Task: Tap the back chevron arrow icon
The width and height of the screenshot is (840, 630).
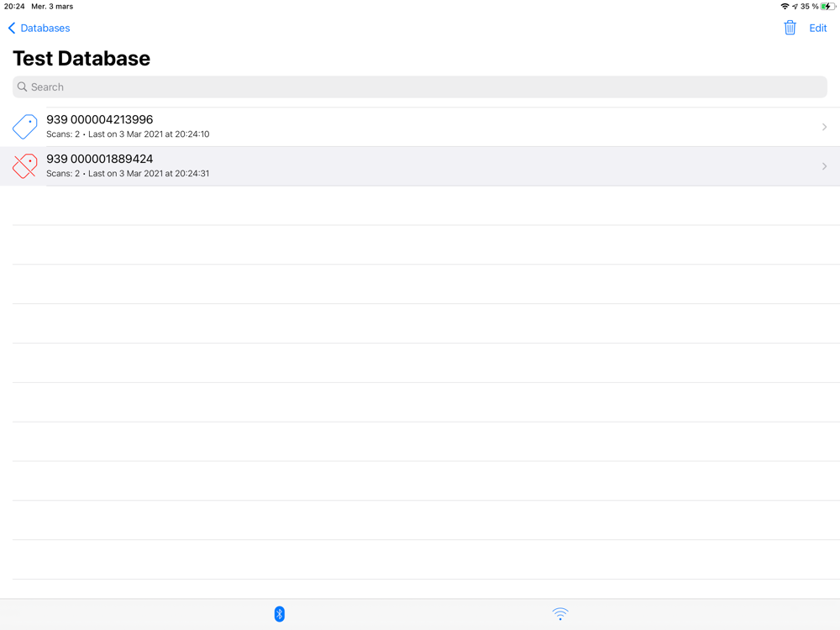Action: click(x=12, y=28)
